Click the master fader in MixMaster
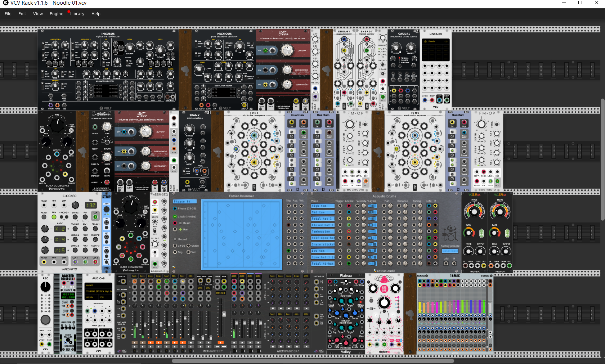Viewport: 605px width, 364px height. (224, 314)
